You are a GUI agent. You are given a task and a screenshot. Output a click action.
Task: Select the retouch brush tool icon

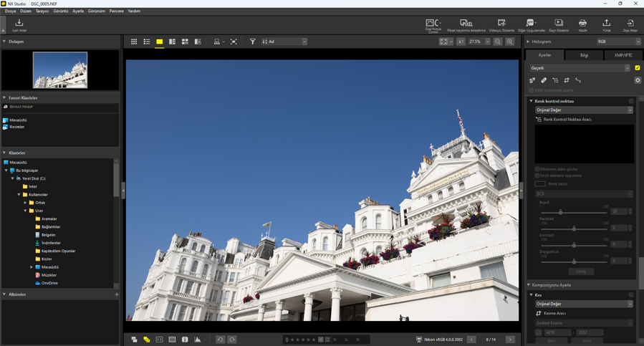pyautogui.click(x=544, y=80)
